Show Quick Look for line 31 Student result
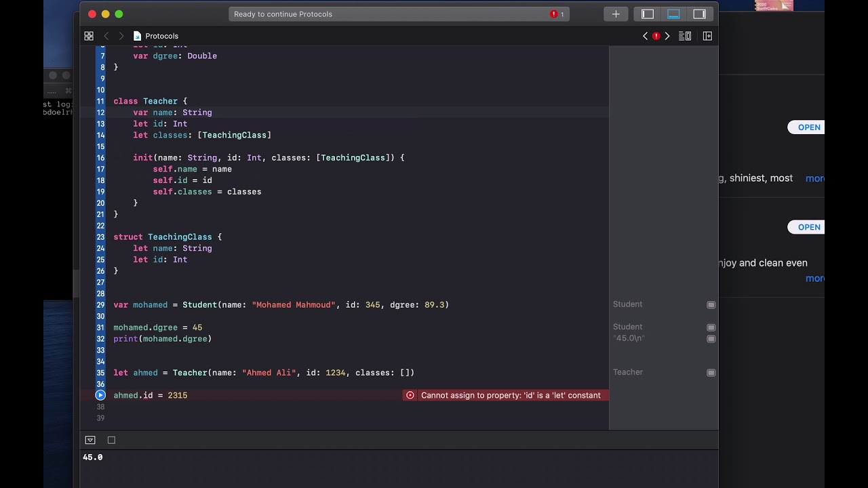 click(711, 327)
